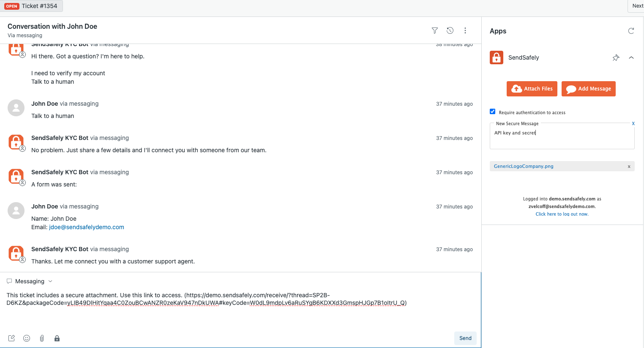Open the conversation filter icon
The image size is (644, 348).
point(434,30)
